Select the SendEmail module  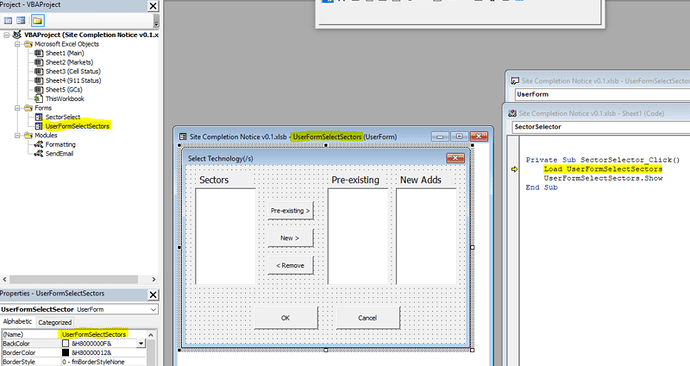coord(59,154)
